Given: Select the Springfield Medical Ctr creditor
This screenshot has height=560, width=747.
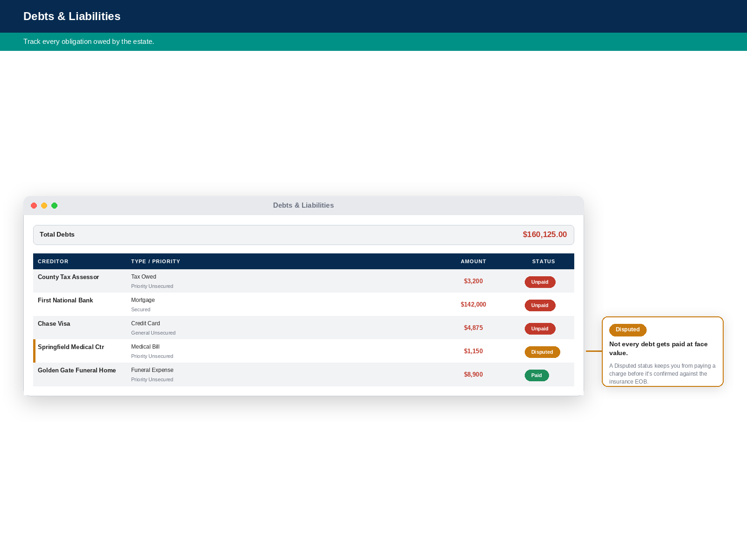Looking at the screenshot, I should (x=71, y=347).
